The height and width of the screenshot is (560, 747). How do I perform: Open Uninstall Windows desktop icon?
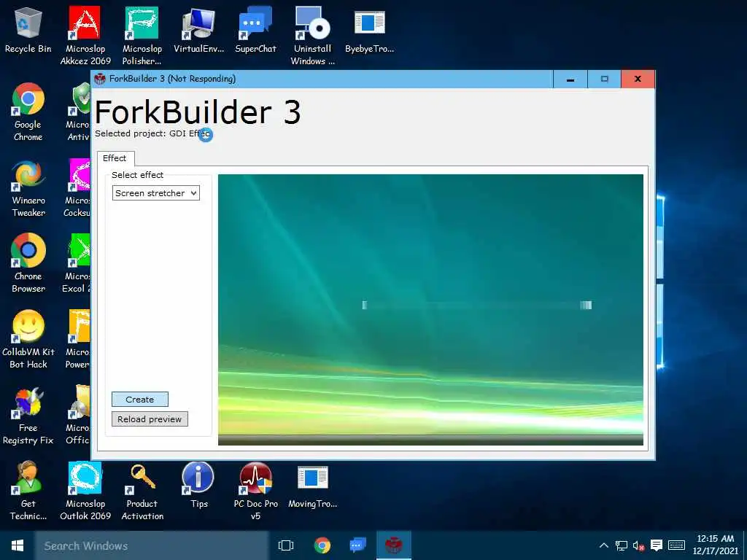312,36
